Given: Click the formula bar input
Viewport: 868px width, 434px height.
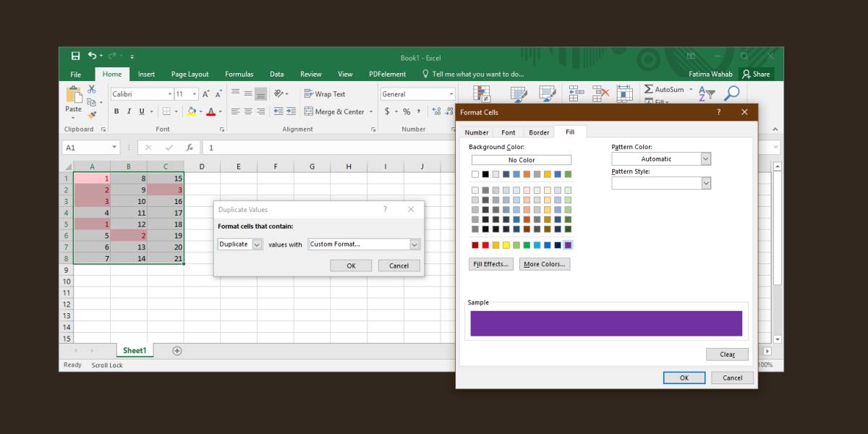Looking at the screenshot, I should tap(488, 147).
